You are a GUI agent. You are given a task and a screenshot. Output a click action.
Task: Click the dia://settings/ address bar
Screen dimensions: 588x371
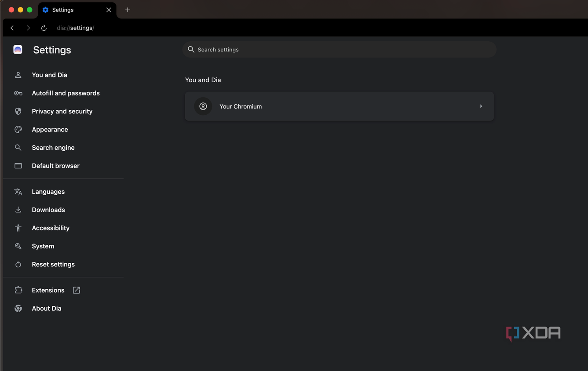75,28
